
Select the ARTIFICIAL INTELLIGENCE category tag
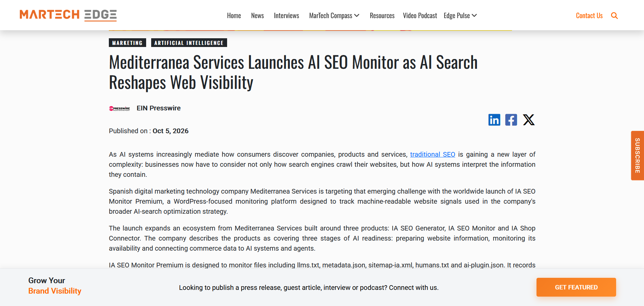tap(189, 43)
